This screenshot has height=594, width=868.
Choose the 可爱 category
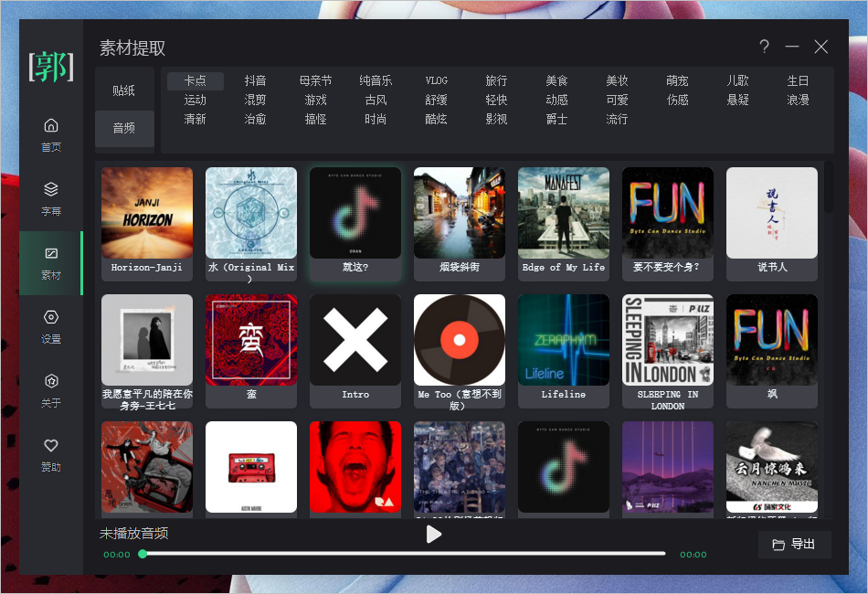pos(618,101)
